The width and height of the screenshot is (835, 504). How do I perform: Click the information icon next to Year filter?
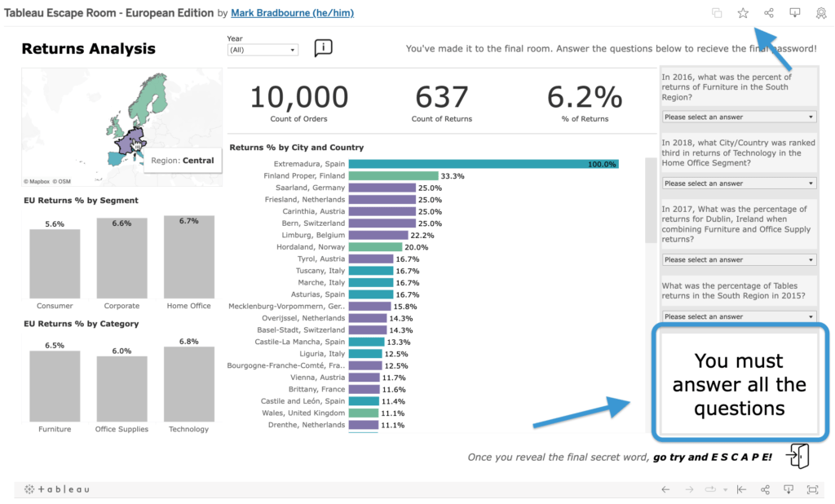[x=323, y=47]
